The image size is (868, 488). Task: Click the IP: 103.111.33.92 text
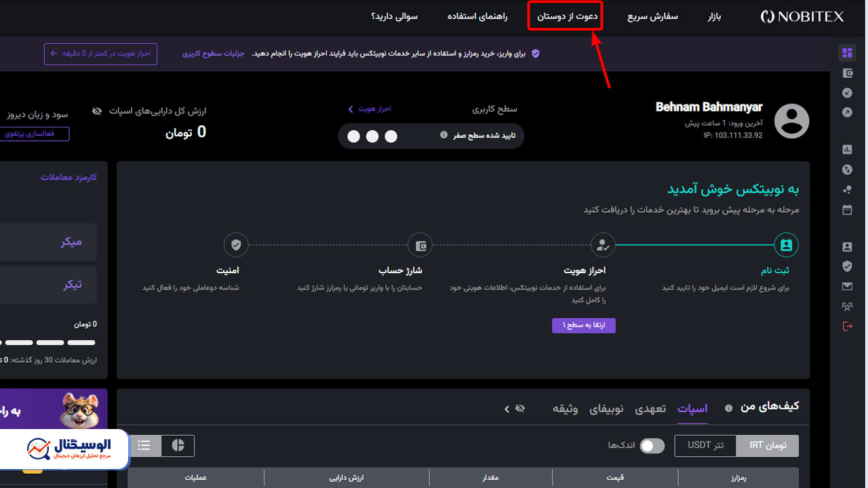[x=733, y=136]
